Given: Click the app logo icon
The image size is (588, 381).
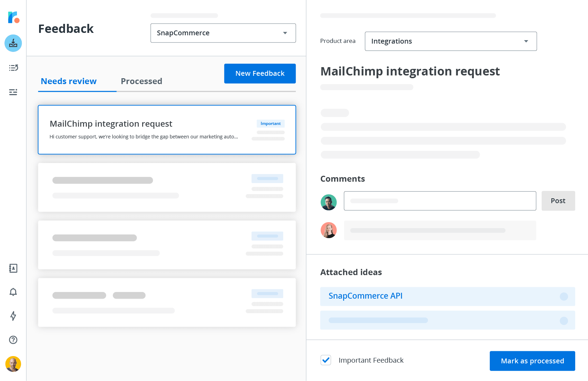Looking at the screenshot, I should point(13,17).
